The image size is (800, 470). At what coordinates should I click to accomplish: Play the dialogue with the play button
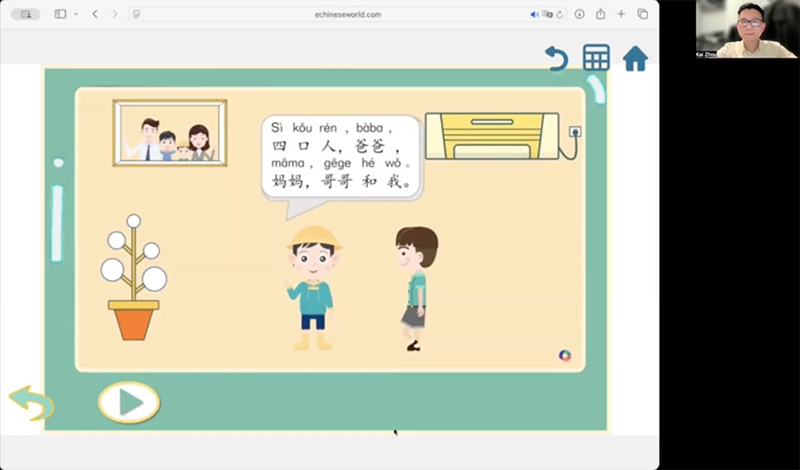pyautogui.click(x=129, y=402)
